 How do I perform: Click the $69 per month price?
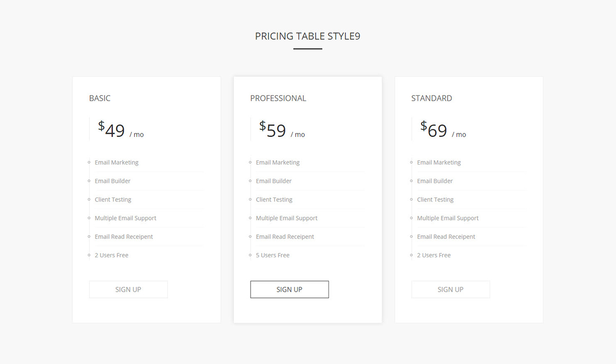click(x=442, y=130)
